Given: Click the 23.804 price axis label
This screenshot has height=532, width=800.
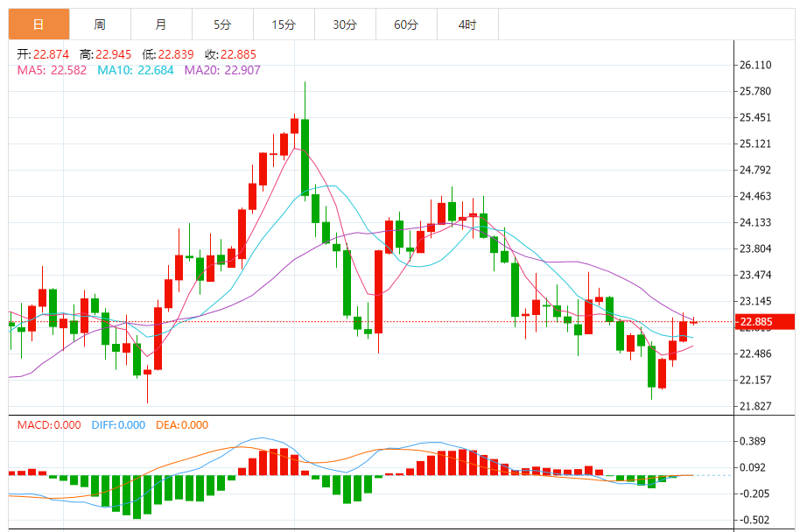Looking at the screenshot, I should click(x=755, y=248).
